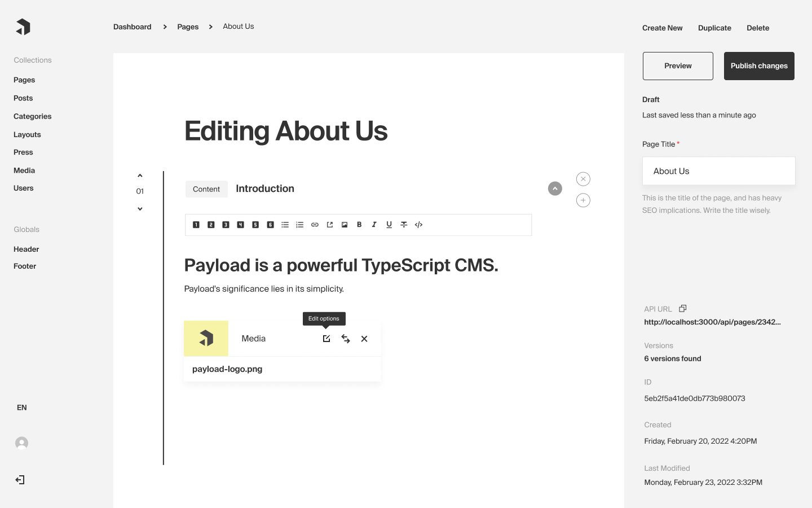Click the Created date 'Friday, February 20, 2022 4:20PM'
This screenshot has height=508, width=812.
tap(700, 441)
